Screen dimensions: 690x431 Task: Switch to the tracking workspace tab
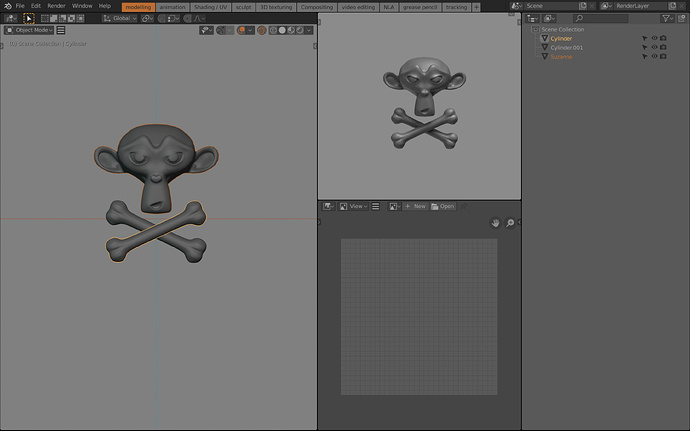[456, 7]
